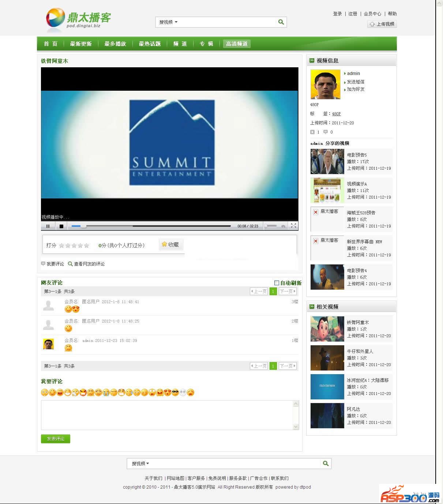Viewport: 443px width, 504px height.
Task: Click the 鼎太播客 site logo
Action: (78, 20)
